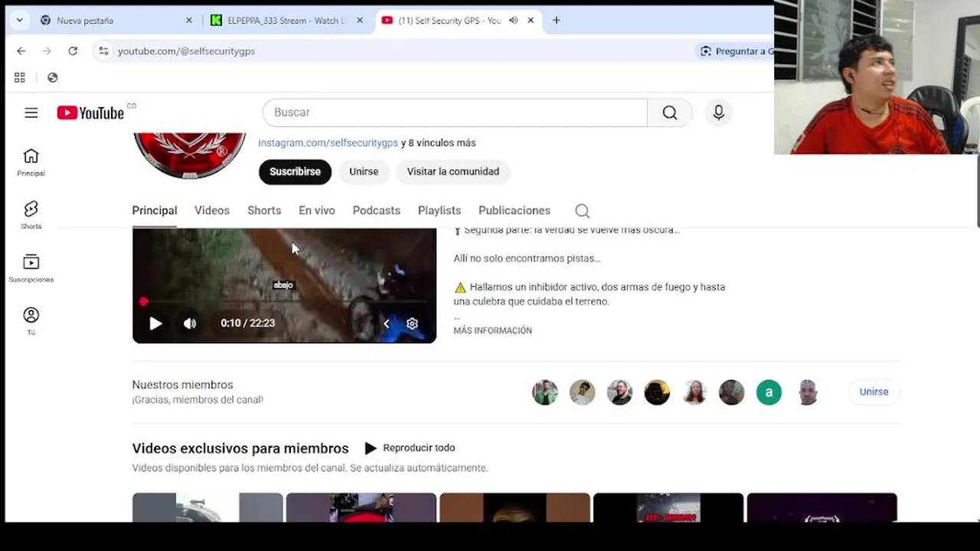The height and width of the screenshot is (551, 980).
Task: Reload the current page
Action: pos(73,51)
